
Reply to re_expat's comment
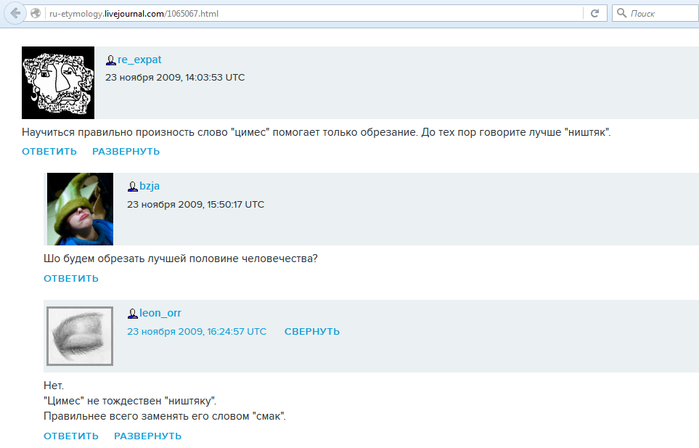click(49, 152)
